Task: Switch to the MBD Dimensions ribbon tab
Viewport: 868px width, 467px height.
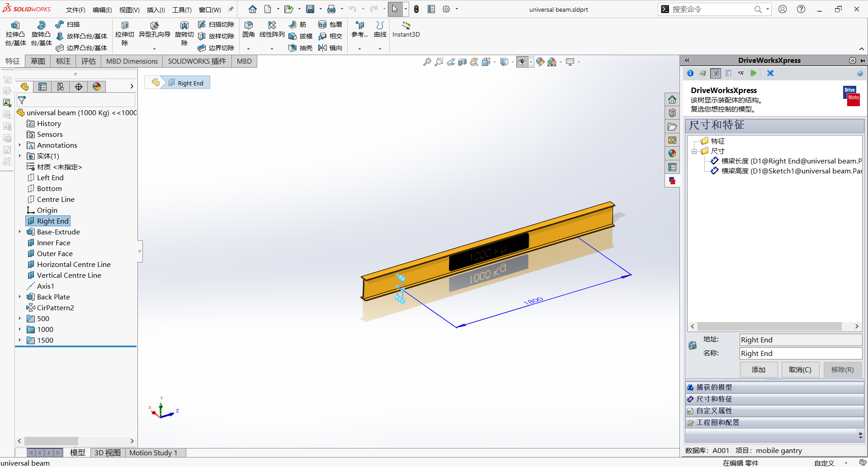Action: coord(132,61)
